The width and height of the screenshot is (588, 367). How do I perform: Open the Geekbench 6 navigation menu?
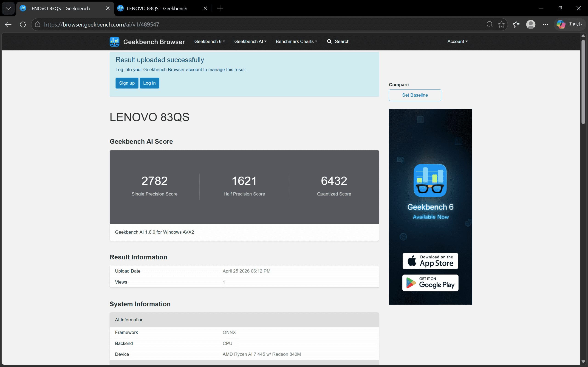(x=209, y=42)
